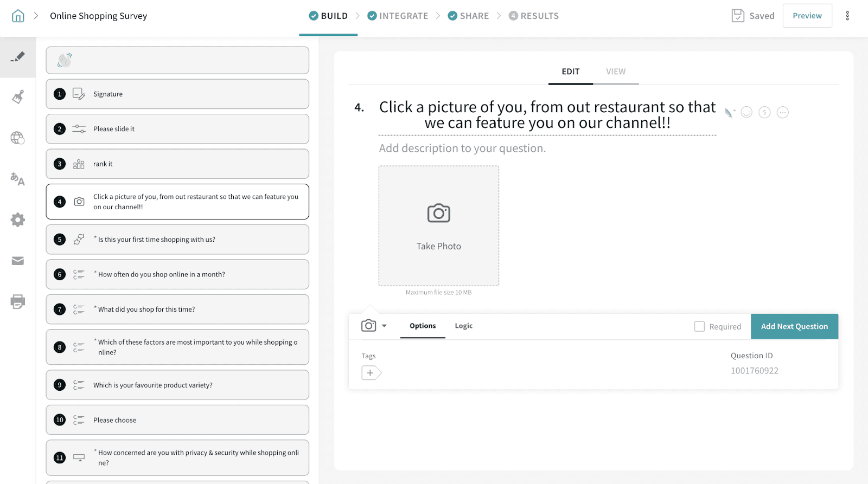This screenshot has height=484, width=868.
Task: Switch to the Logic tab
Action: point(463,326)
